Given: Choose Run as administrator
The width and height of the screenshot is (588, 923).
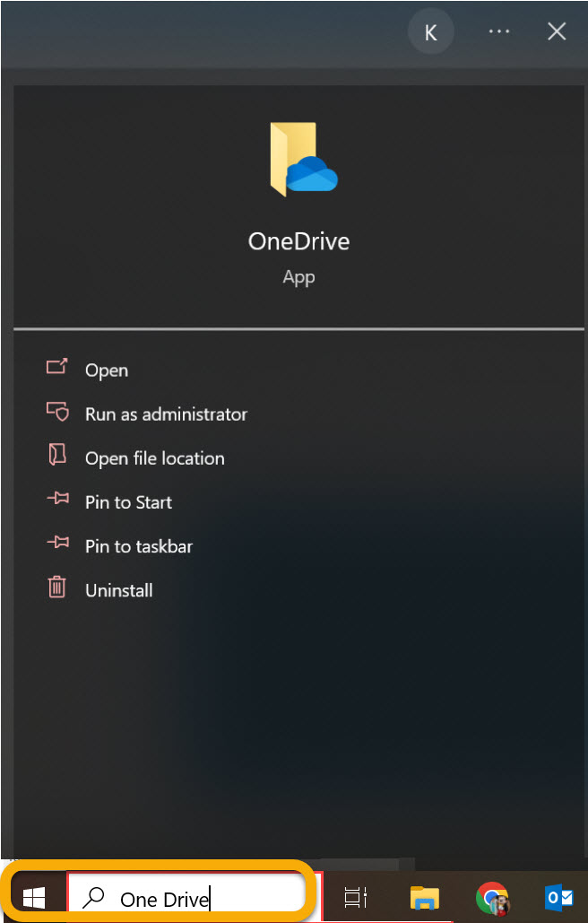Looking at the screenshot, I should pos(166,414).
